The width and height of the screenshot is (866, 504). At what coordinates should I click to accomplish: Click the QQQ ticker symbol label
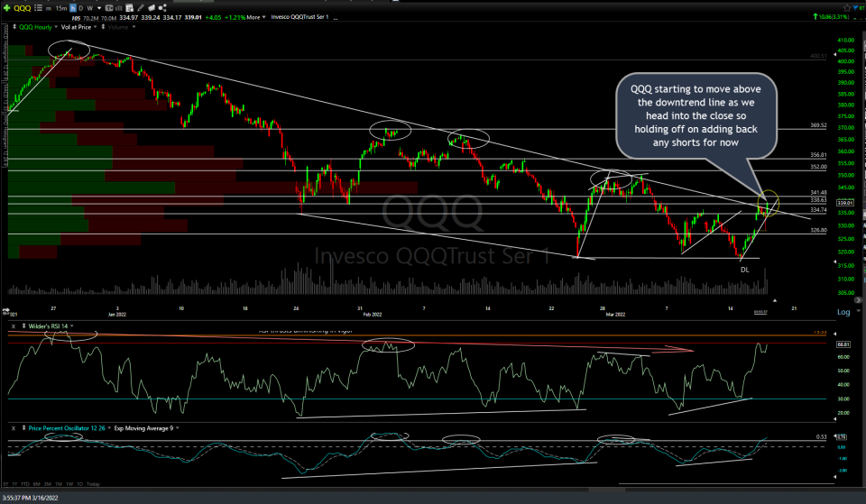click(21, 7)
